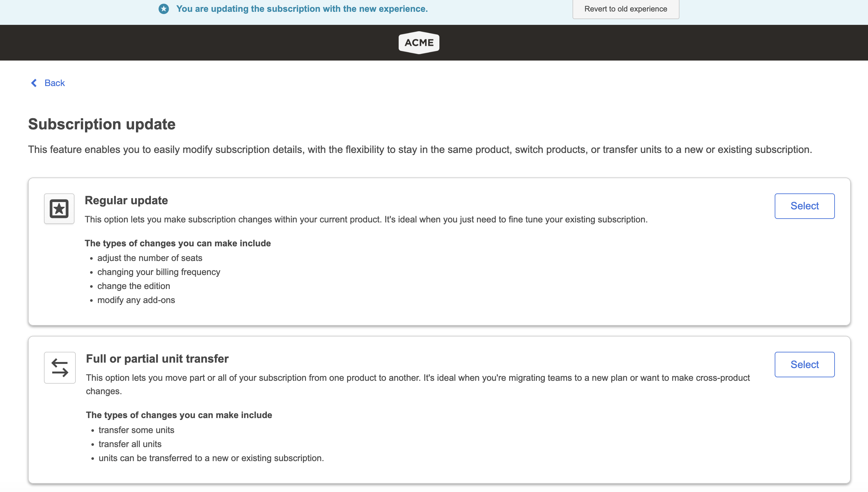Click the Regular update card title
This screenshot has height=492, width=868.
pyautogui.click(x=126, y=200)
